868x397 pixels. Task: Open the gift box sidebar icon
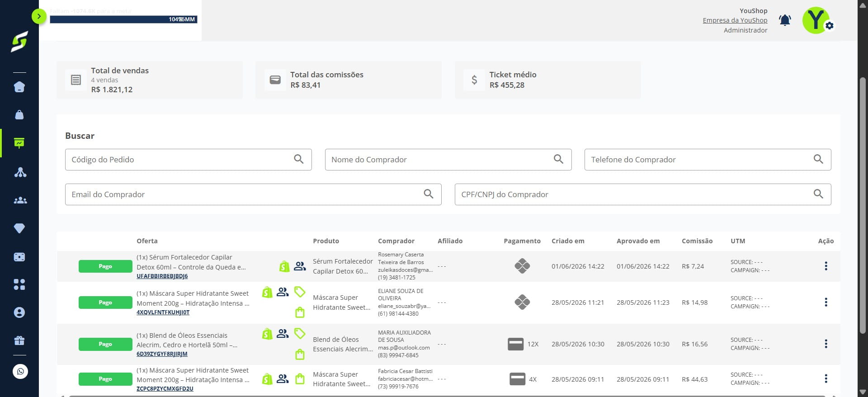19,340
